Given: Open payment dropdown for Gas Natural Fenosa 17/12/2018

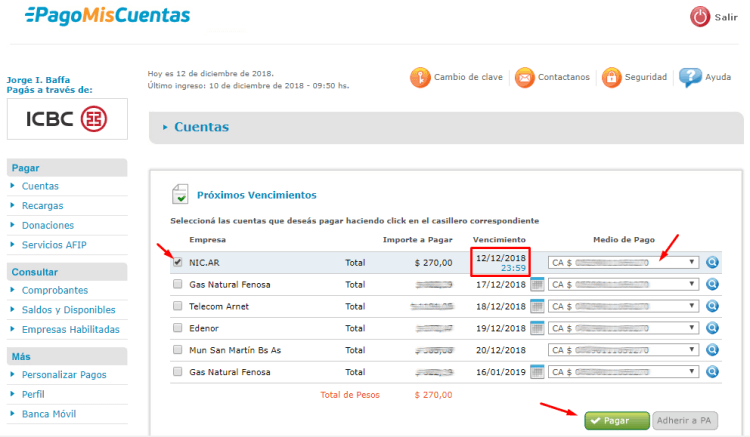Looking at the screenshot, I should (x=623, y=284).
